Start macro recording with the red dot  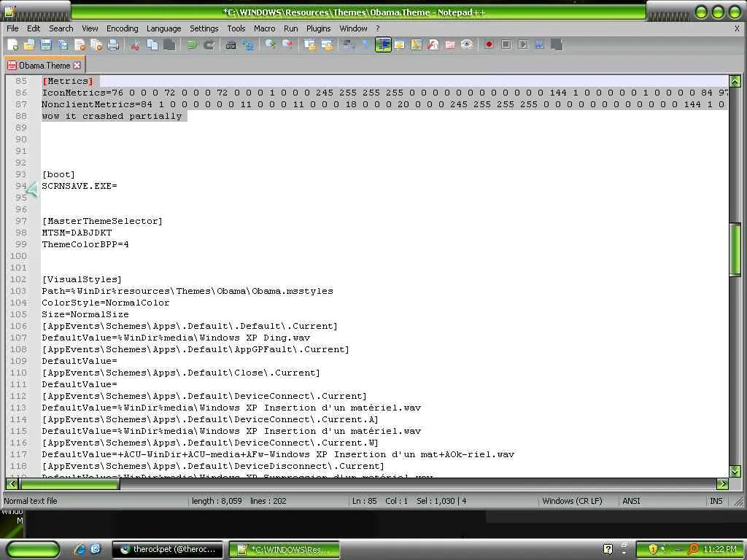[x=489, y=44]
